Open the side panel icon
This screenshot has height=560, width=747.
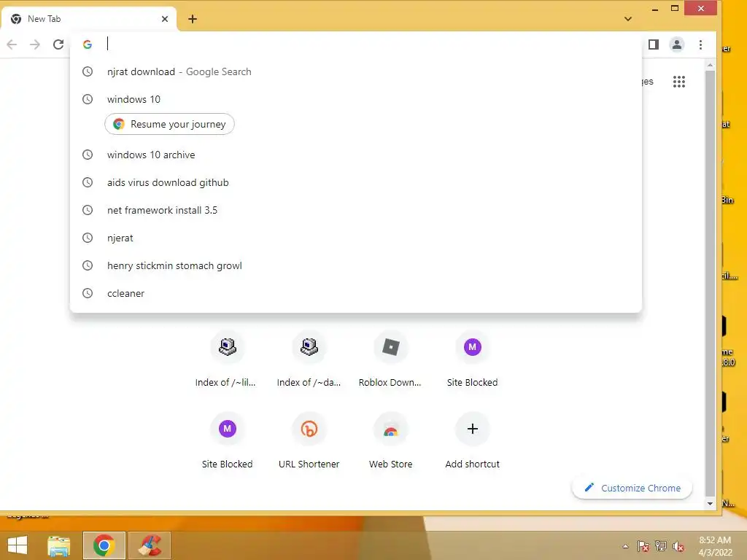point(653,44)
